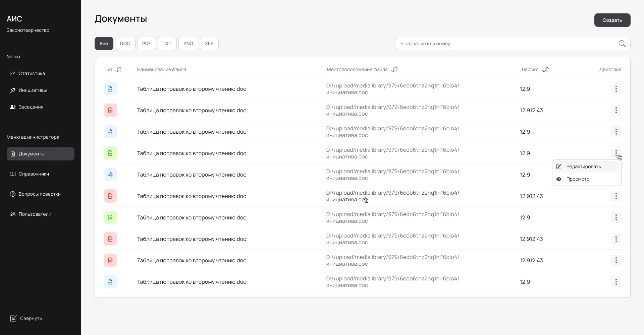This screenshot has width=644, height=335.
Task: Filter documents by PDF type
Action: 146,44
